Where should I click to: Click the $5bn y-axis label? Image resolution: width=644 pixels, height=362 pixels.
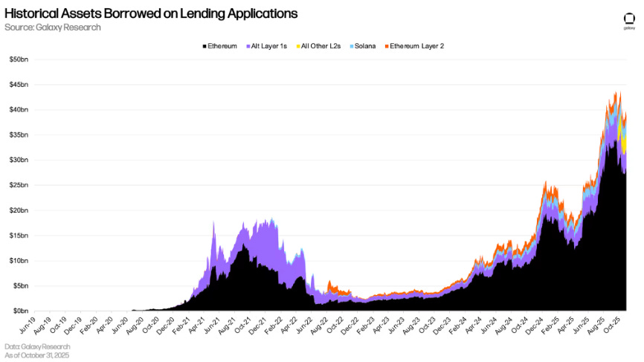click(21, 286)
